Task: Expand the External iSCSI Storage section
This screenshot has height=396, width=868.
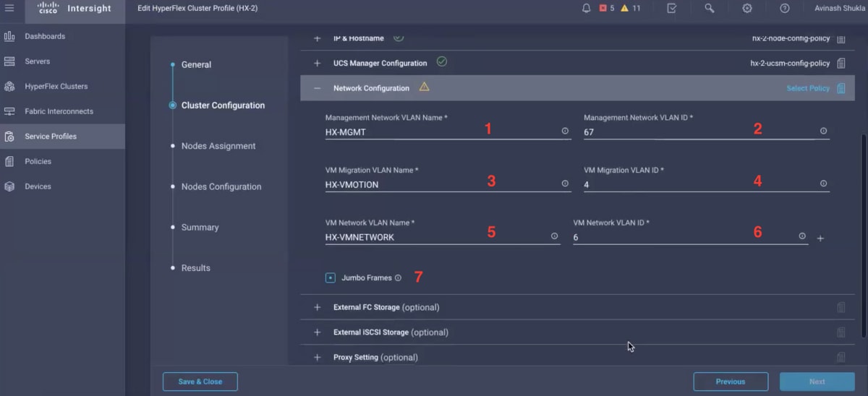Action: [317, 332]
